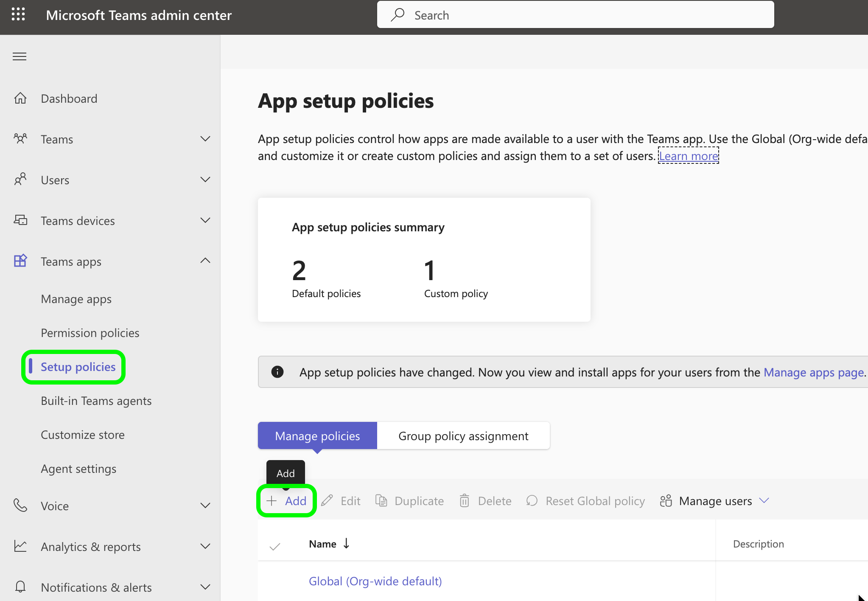This screenshot has height=601, width=868.
Task: Click the Dashboard home icon
Action: coord(20,98)
